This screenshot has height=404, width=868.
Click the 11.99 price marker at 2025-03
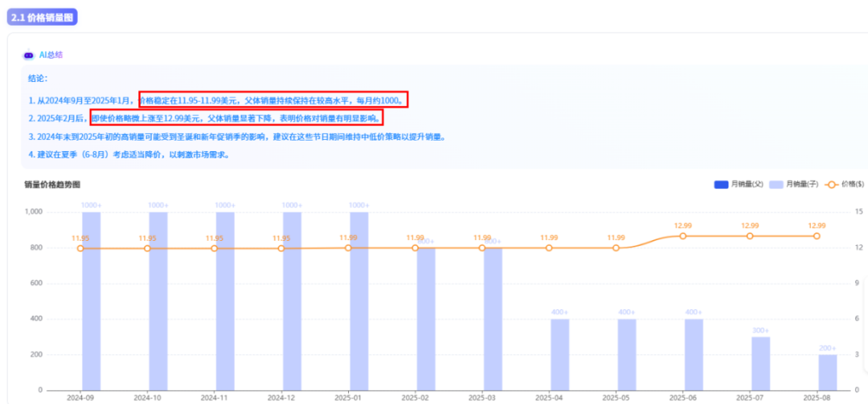point(482,247)
